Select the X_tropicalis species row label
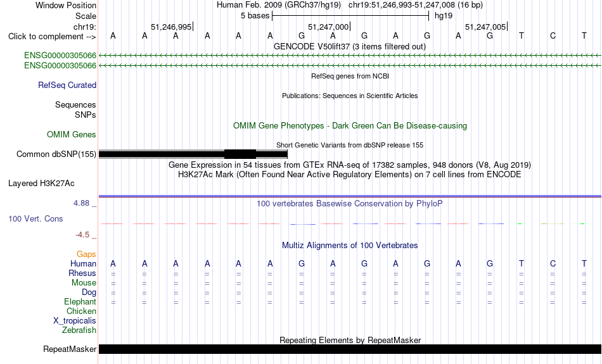The image size is (602, 364). tap(75, 321)
